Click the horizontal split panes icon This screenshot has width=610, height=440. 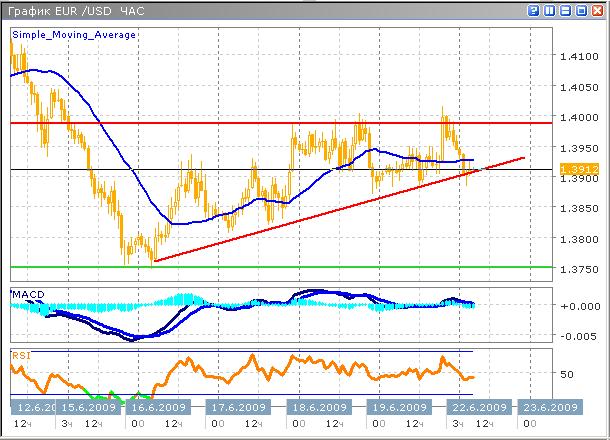[x=564, y=10]
